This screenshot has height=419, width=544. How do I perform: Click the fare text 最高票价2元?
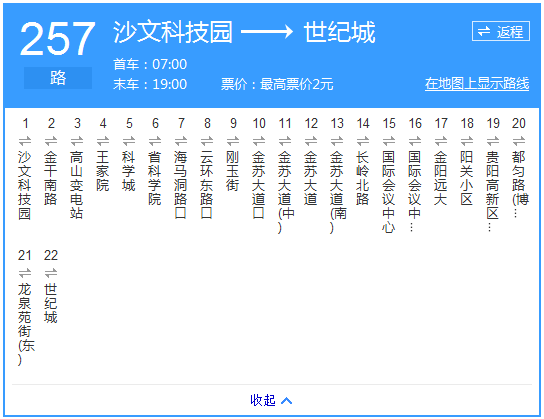click(x=297, y=84)
